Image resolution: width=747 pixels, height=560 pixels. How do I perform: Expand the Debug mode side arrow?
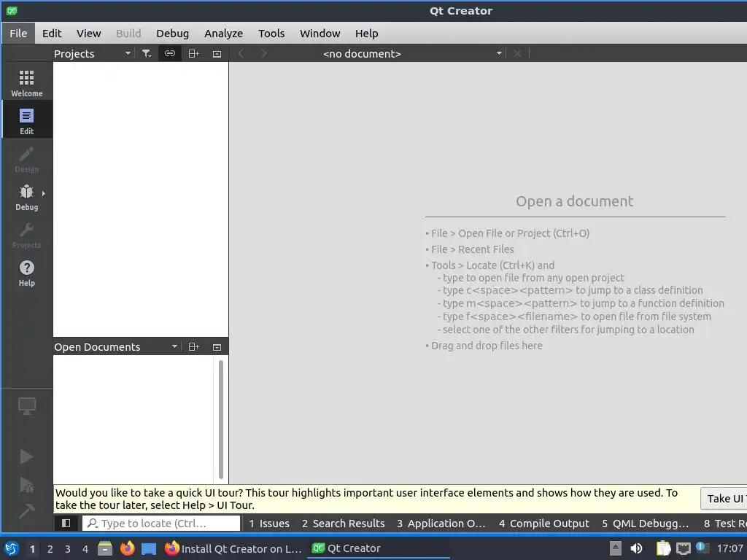click(x=43, y=193)
